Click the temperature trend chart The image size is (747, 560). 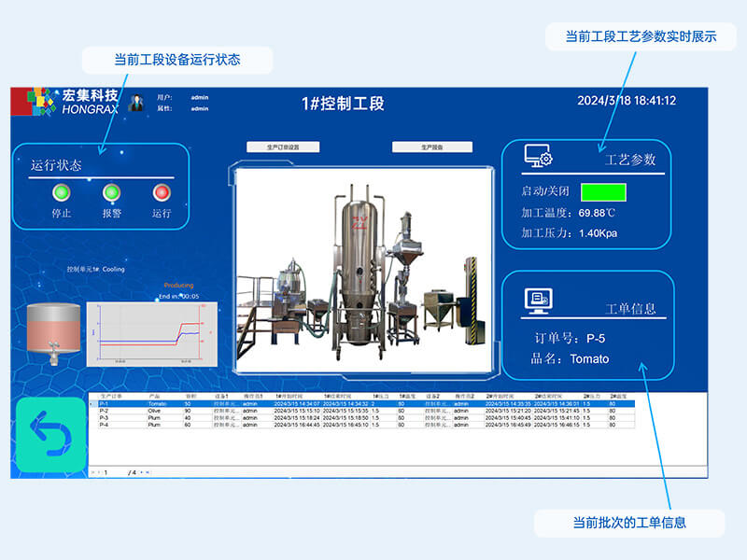tap(151, 333)
